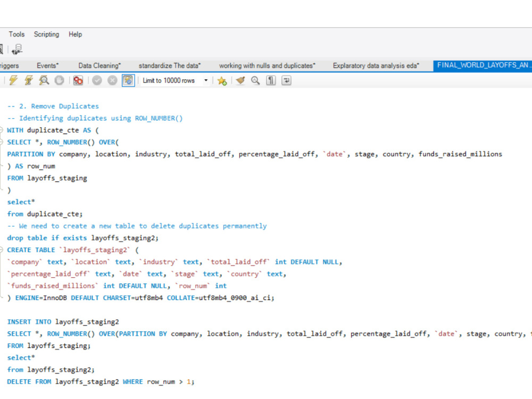Click the '`row_num` int' column definition

(x=201, y=286)
